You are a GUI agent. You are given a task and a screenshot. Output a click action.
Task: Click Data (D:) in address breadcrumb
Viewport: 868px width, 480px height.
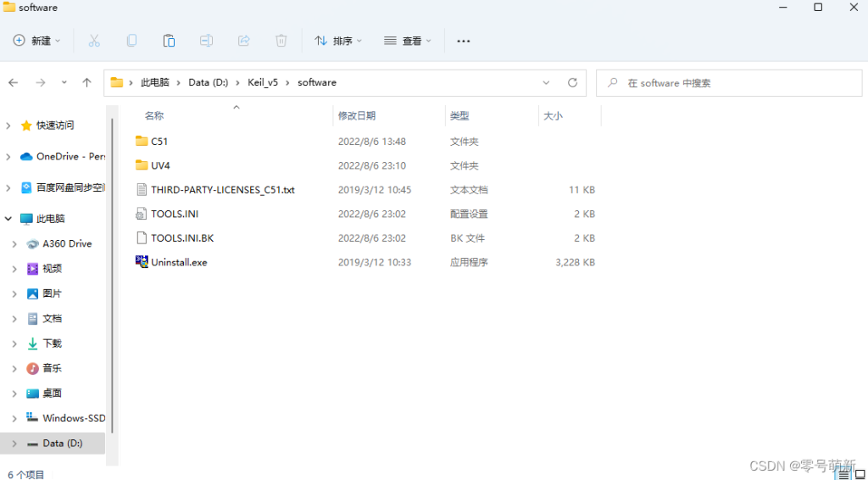209,82
